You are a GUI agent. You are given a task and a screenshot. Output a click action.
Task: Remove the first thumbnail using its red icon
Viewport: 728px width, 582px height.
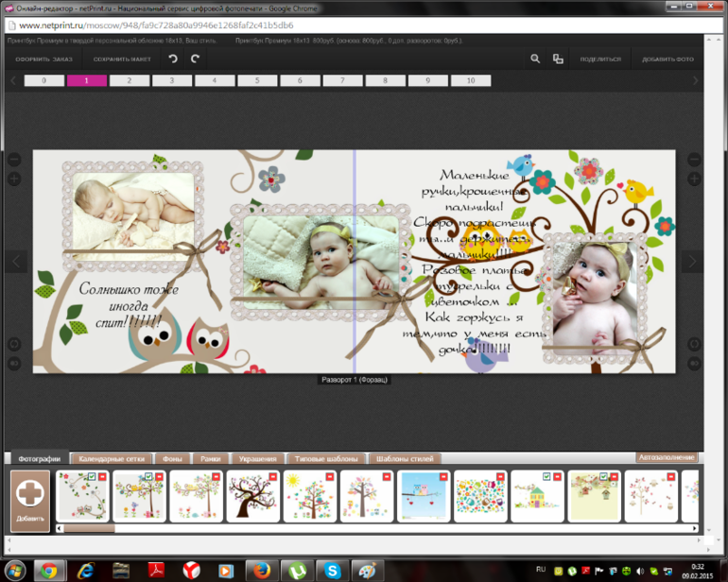(102, 477)
